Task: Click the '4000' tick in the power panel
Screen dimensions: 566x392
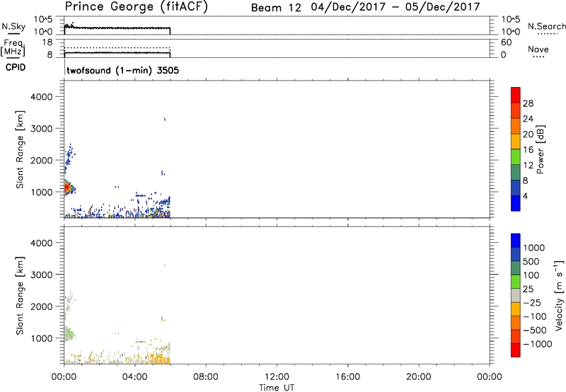Action: click(x=42, y=97)
